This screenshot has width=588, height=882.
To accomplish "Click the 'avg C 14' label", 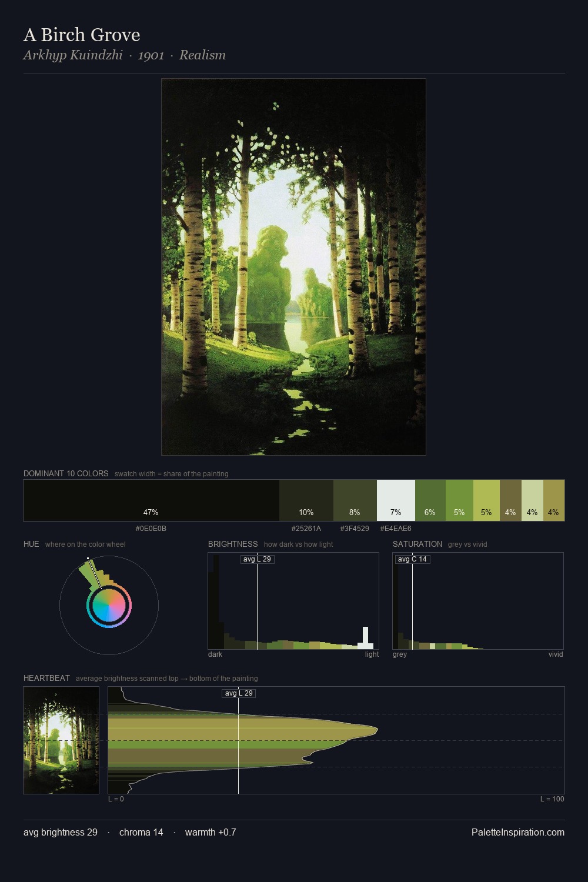I will (413, 559).
